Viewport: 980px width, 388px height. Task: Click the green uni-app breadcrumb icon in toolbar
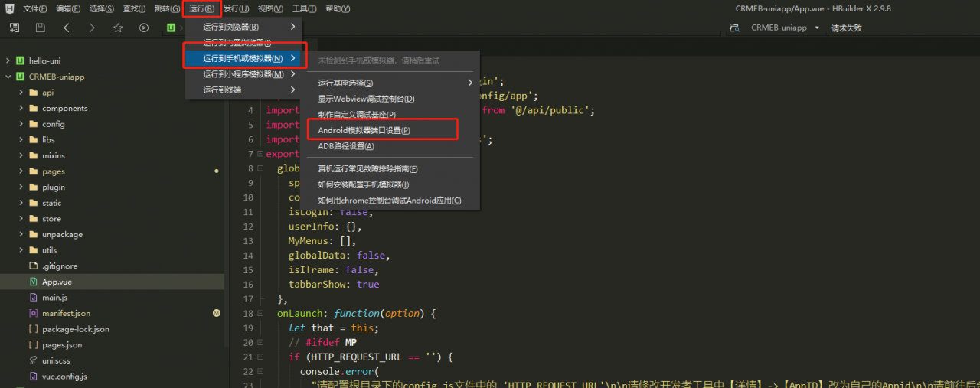171,28
